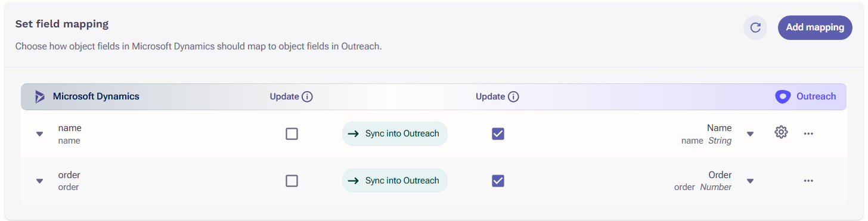Select the Outreach header label
868x221 pixels.
tap(816, 97)
